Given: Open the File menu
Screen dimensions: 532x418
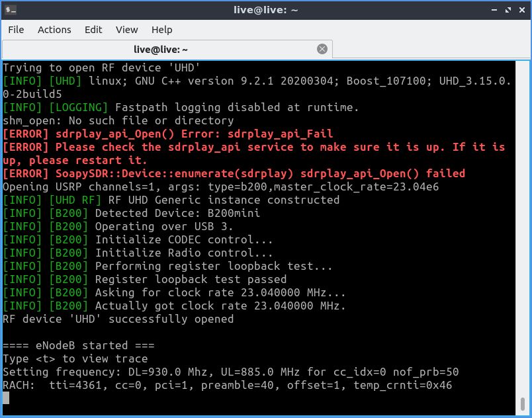Looking at the screenshot, I should point(16,30).
